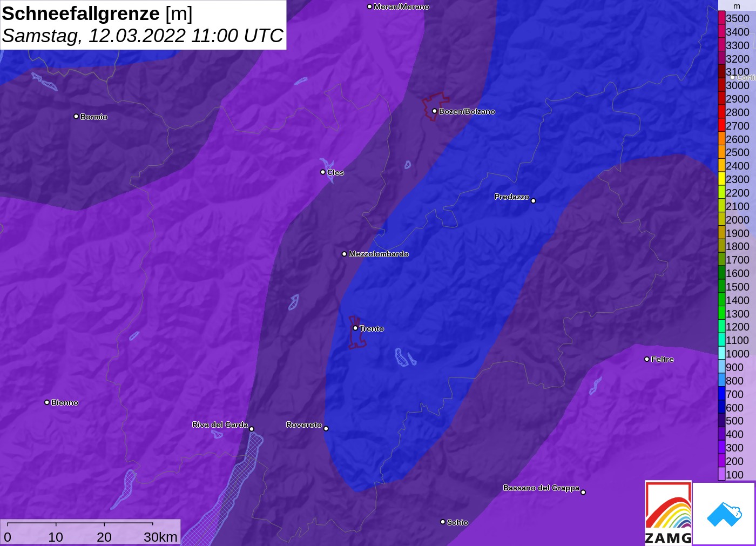Click the Bolzano city boundary outline
The height and width of the screenshot is (546, 756).
pos(435,106)
